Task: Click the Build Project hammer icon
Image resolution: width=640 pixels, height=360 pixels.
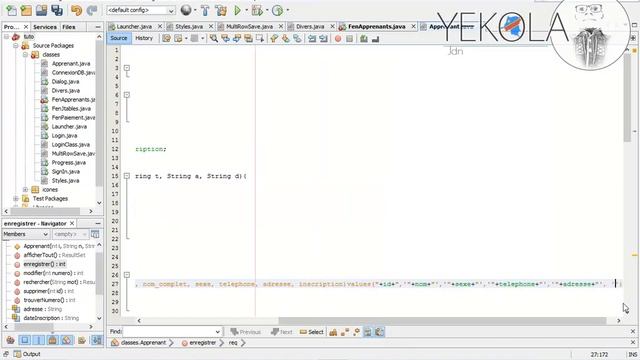Action: point(205,10)
